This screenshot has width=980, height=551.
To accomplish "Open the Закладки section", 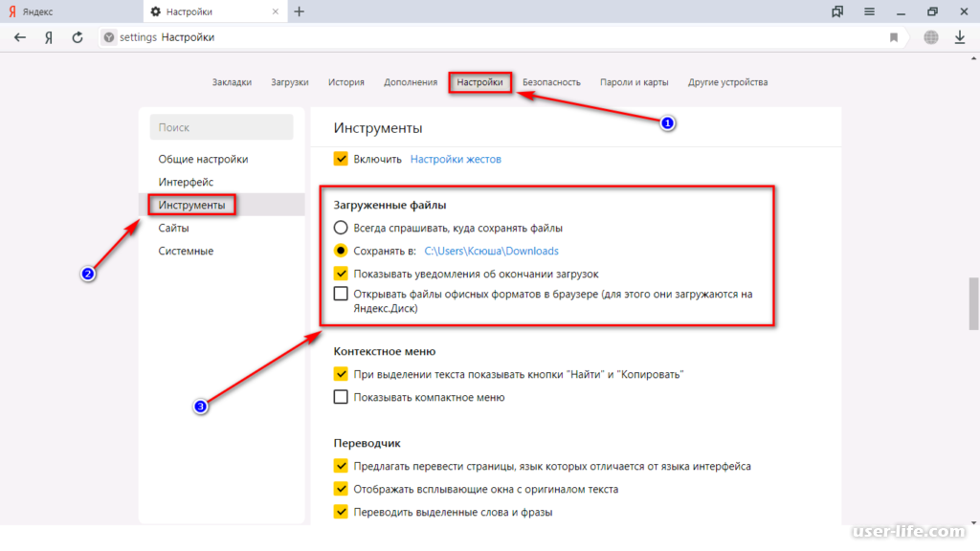I will click(232, 82).
